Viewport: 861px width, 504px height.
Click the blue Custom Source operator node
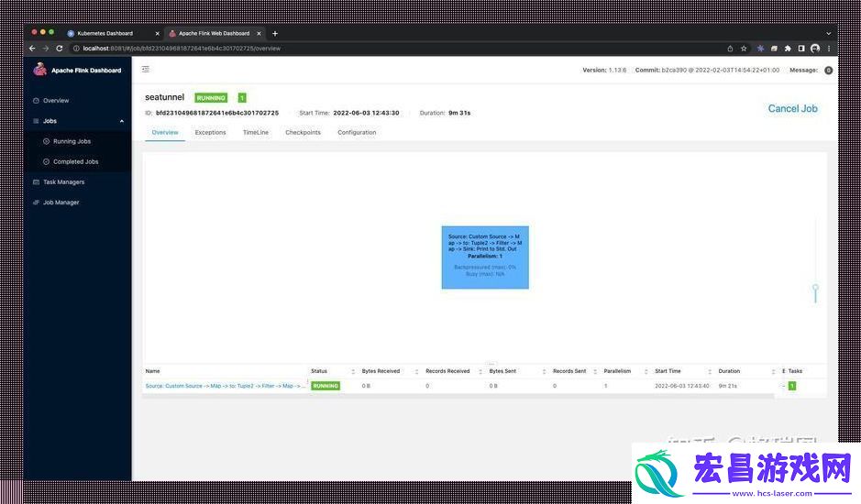click(x=485, y=257)
